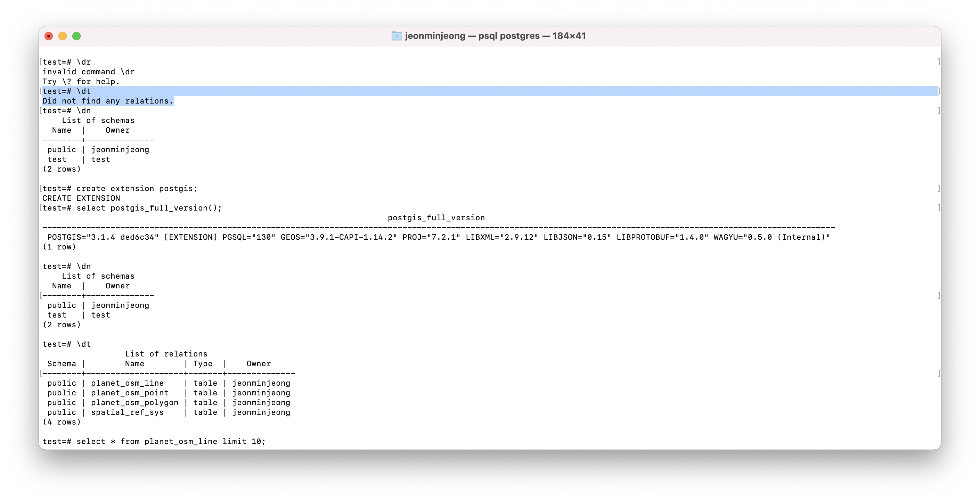This screenshot has height=501, width=980.
Task: Click the home folder proxy icon in title bar
Action: click(397, 36)
